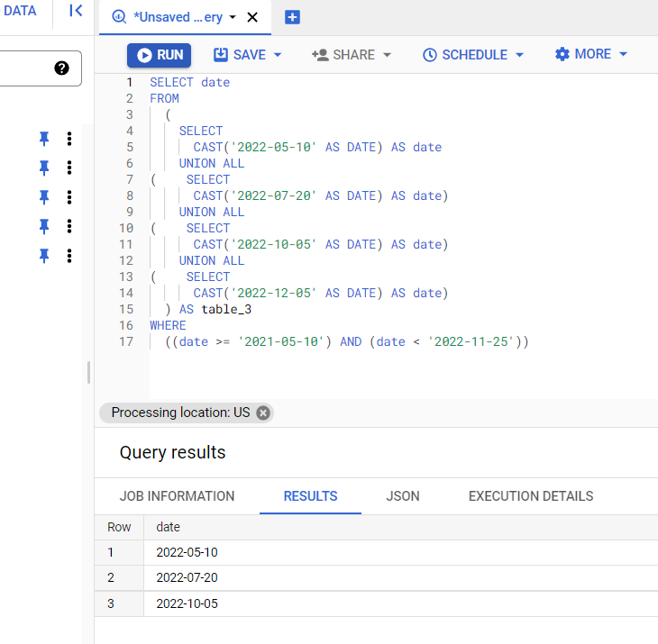Click the save disk icon
658x644 pixels.
(x=221, y=55)
